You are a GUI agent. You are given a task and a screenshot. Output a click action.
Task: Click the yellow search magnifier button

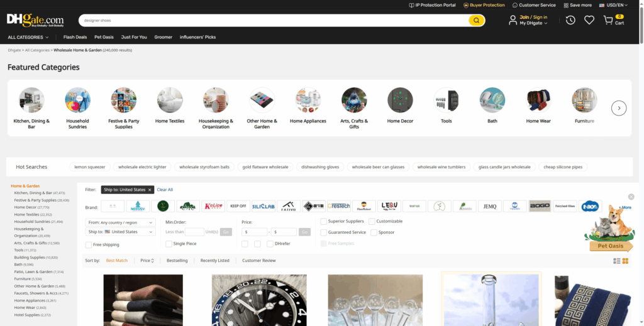coord(476,21)
